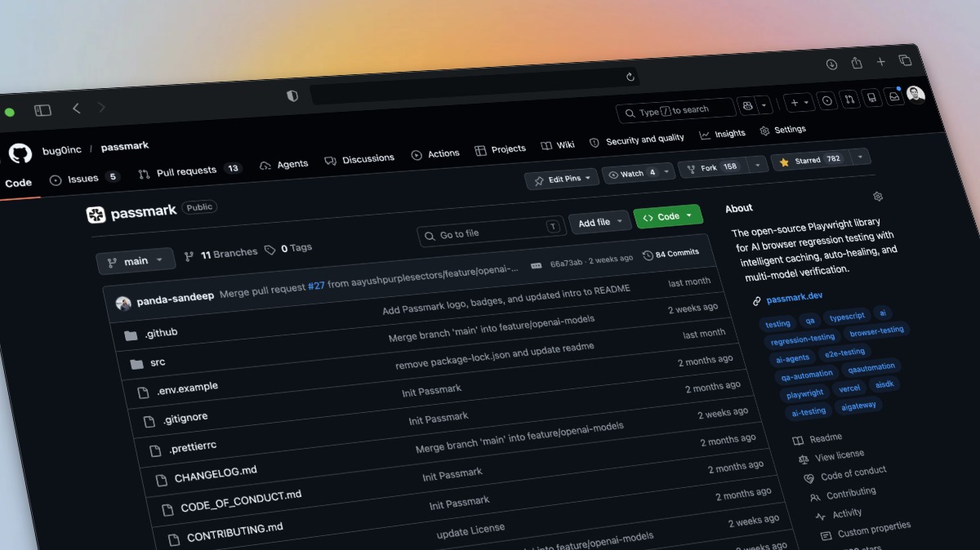Open 84 Commits history
The image size is (980, 550).
click(x=671, y=254)
